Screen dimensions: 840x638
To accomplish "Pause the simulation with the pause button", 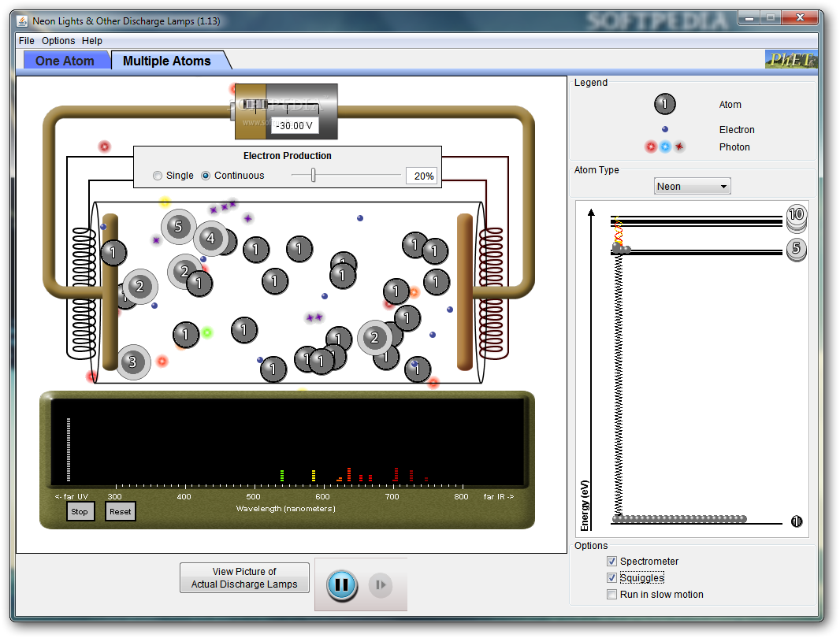I will pyautogui.click(x=342, y=585).
